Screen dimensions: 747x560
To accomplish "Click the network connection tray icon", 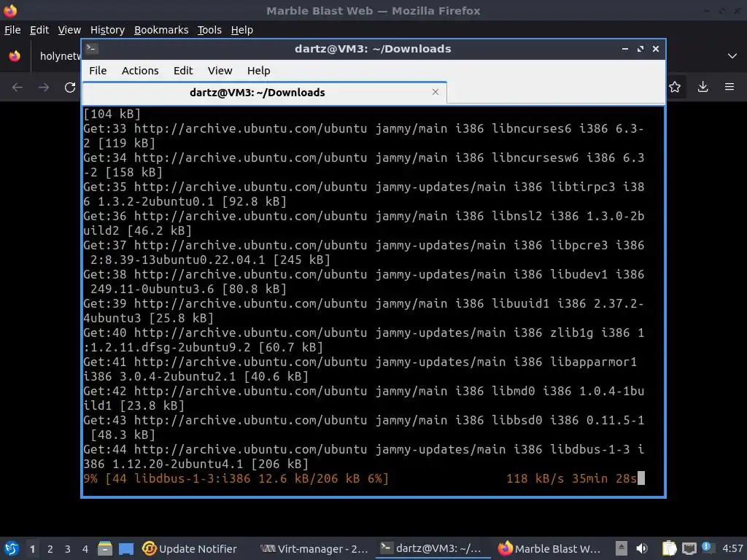I will 689,548.
